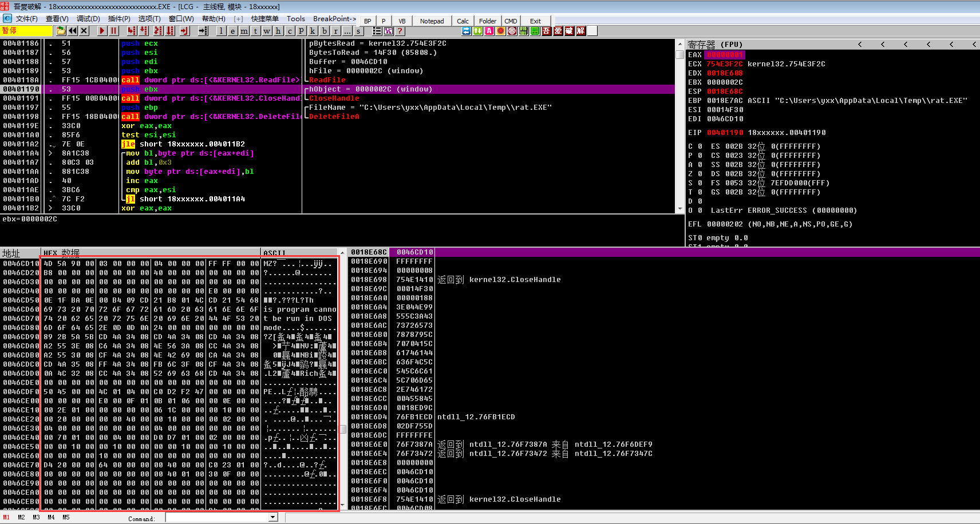Open the 选项(T) menu
980x524 pixels.
[x=149, y=19]
